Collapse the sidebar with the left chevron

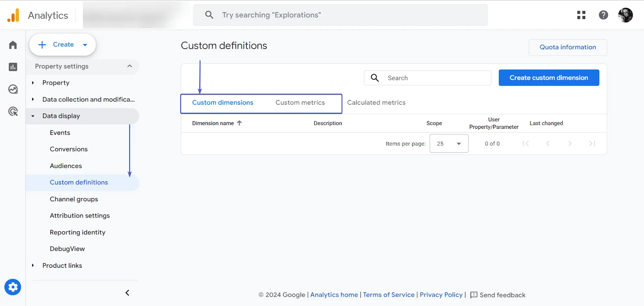click(x=127, y=293)
